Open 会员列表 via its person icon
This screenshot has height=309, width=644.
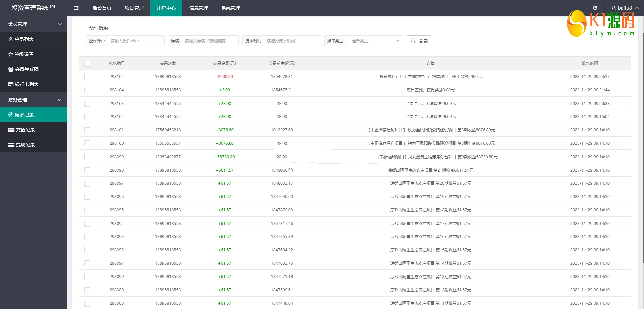tap(11, 39)
